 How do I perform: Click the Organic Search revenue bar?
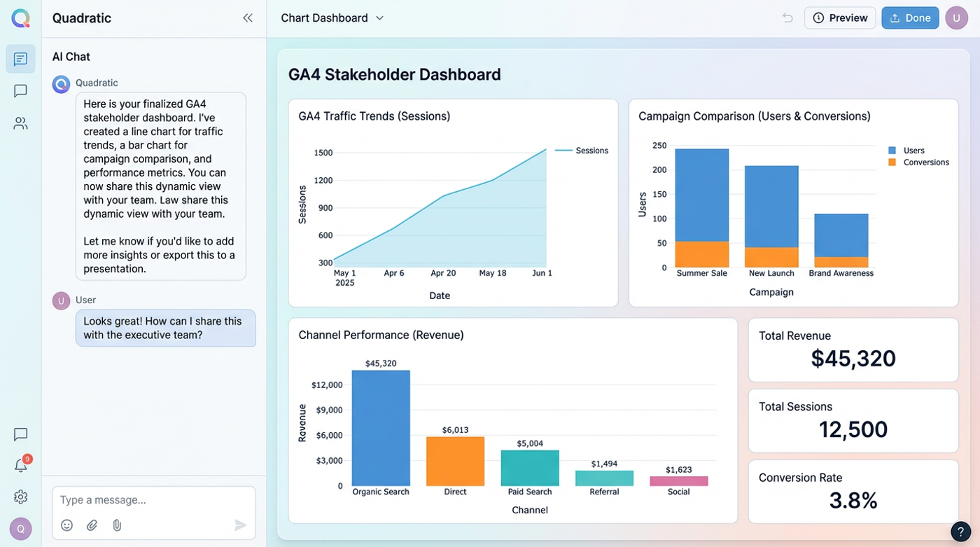[x=381, y=428]
